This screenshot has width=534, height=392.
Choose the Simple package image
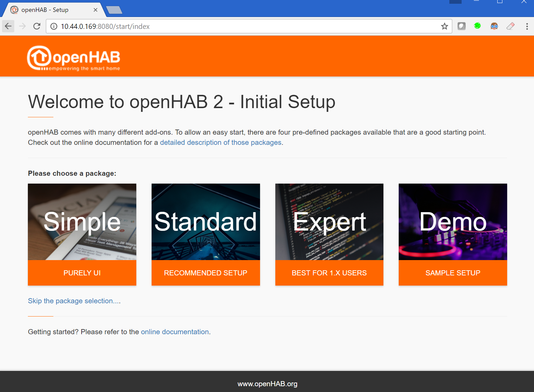point(82,222)
